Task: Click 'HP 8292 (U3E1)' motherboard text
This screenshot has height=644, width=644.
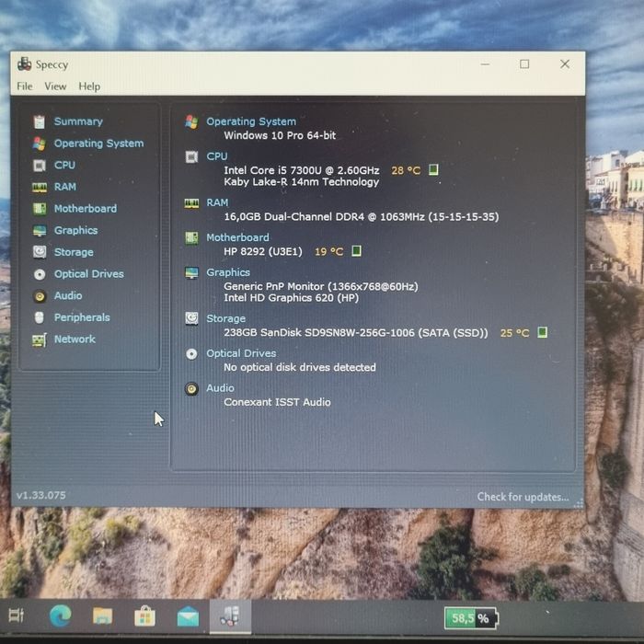Action: (x=263, y=251)
